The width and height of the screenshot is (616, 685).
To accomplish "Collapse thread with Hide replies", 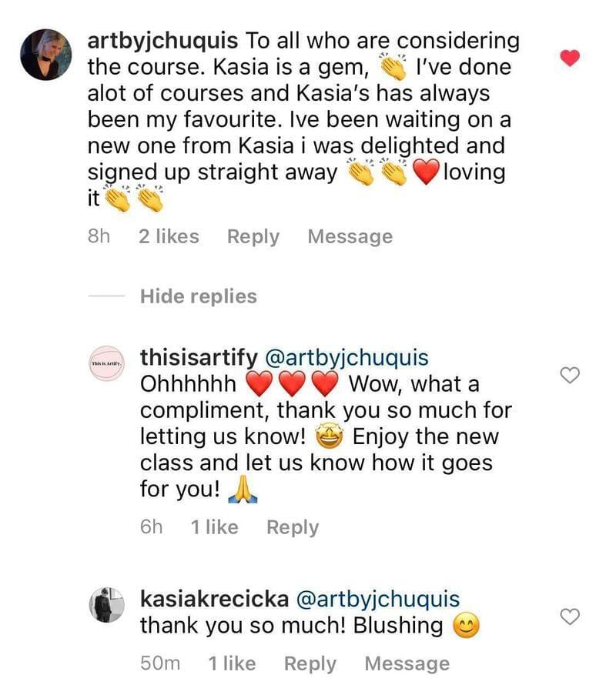I will point(198,296).
